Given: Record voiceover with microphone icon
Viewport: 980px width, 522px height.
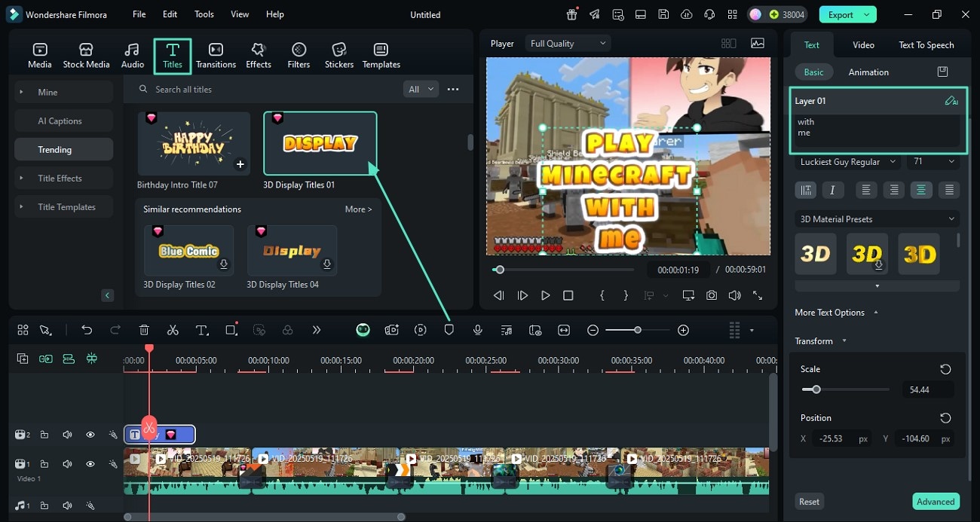Looking at the screenshot, I should (478, 330).
